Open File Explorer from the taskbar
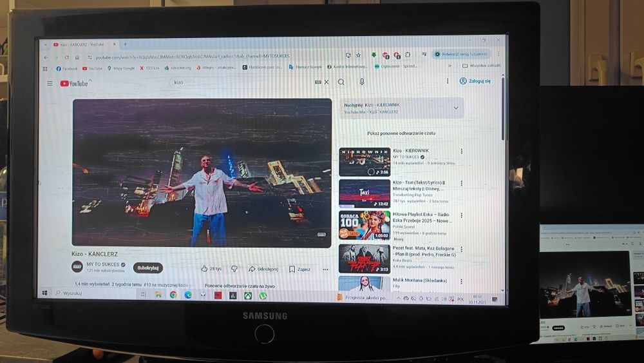Image resolution: width=644 pixels, height=363 pixels. (158, 295)
